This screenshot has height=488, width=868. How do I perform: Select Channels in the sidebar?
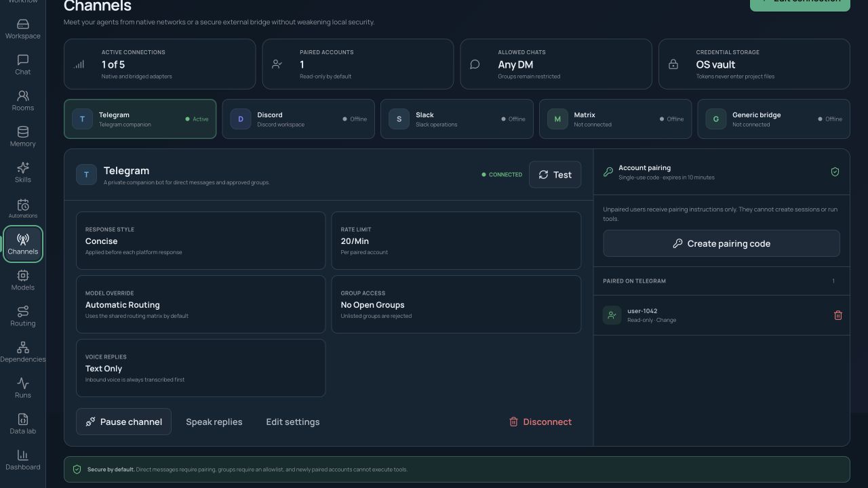point(22,245)
